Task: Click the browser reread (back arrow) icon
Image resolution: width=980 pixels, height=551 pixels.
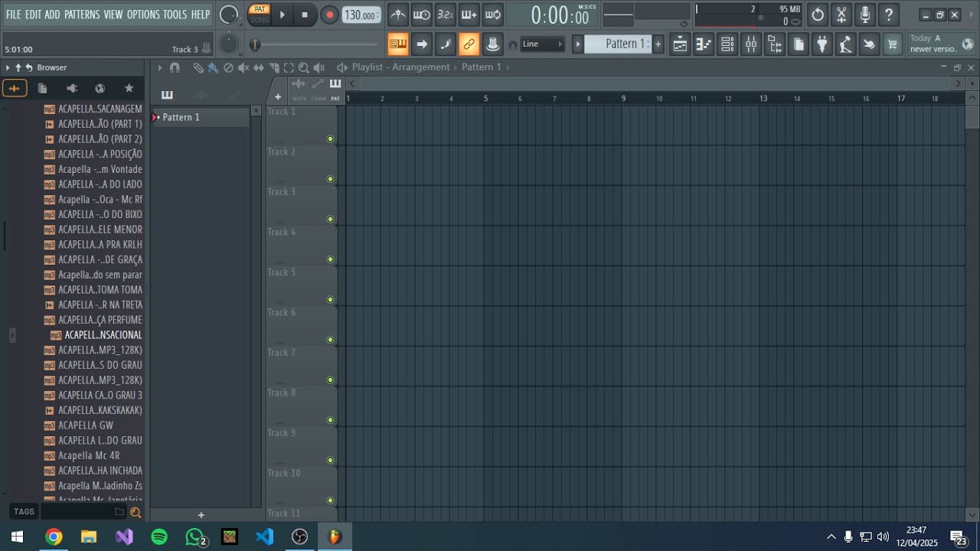Action: click(29, 67)
